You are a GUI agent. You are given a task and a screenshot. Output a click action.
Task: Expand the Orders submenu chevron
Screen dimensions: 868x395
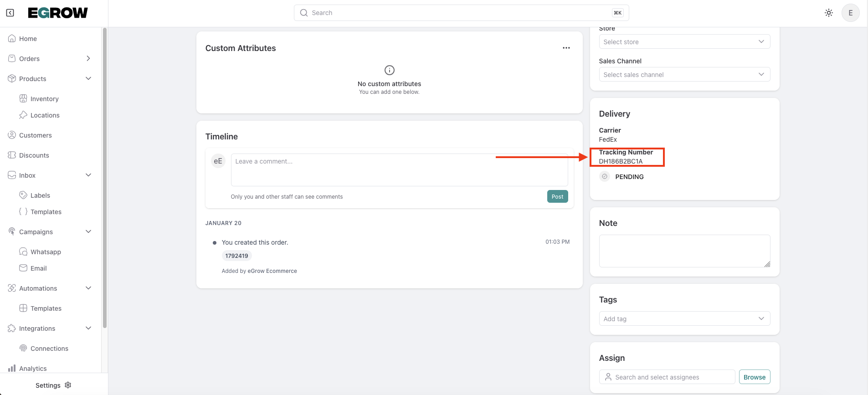click(x=88, y=58)
